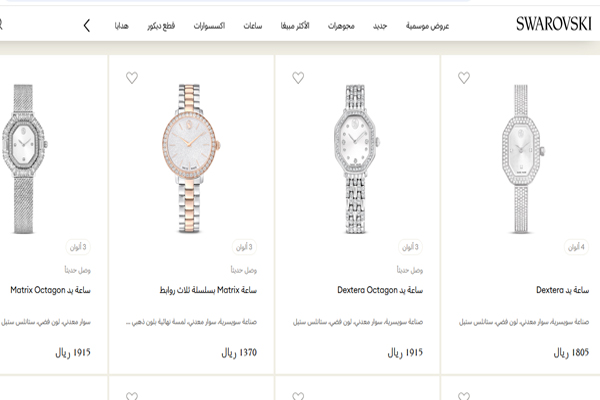Open the ساعات (watches) menu

253,26
